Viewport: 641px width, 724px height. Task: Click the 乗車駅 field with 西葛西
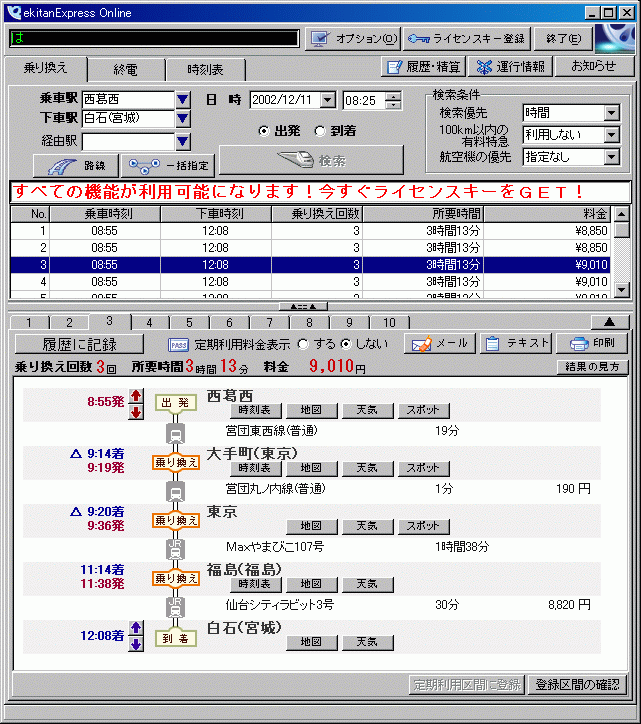pos(128,99)
